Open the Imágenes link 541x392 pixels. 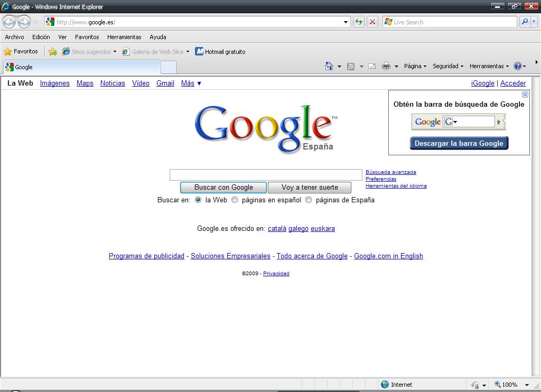tap(55, 83)
